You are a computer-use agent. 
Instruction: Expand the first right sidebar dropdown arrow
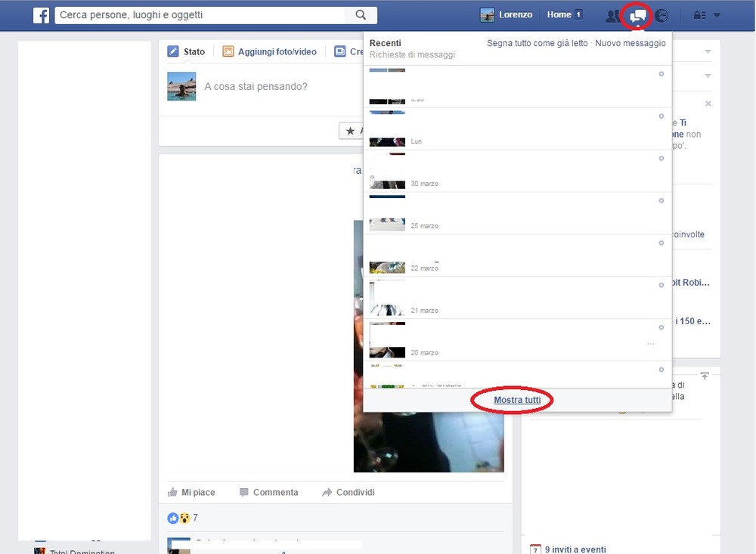point(708,52)
